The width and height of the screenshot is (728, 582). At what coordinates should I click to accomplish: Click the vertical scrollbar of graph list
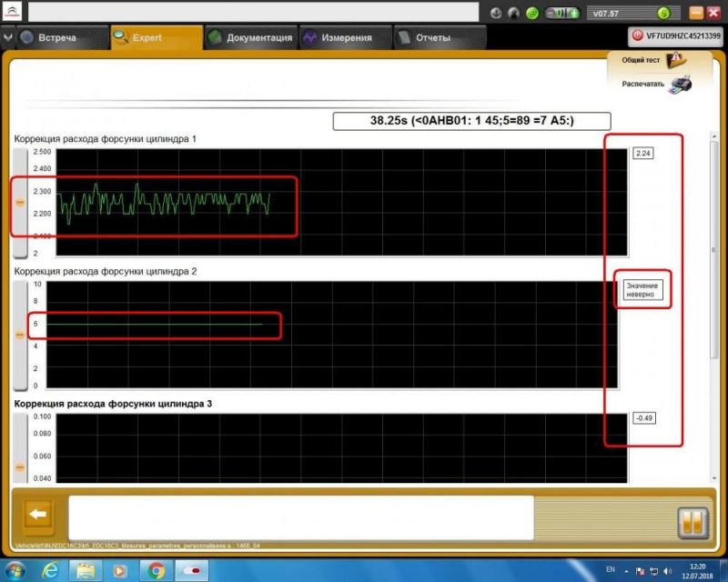tap(713, 273)
